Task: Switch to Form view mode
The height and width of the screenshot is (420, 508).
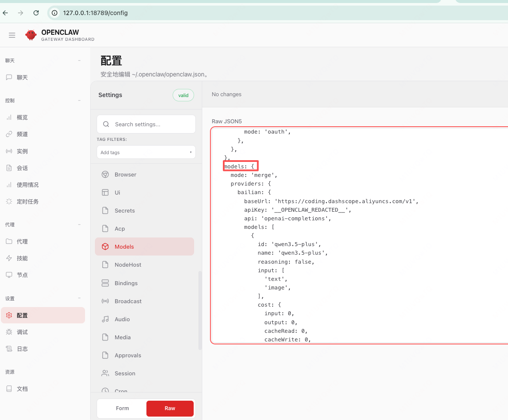Action: (122, 408)
